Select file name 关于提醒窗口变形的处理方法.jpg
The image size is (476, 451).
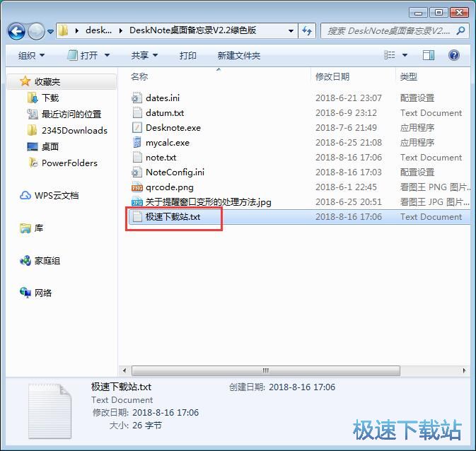[209, 202]
